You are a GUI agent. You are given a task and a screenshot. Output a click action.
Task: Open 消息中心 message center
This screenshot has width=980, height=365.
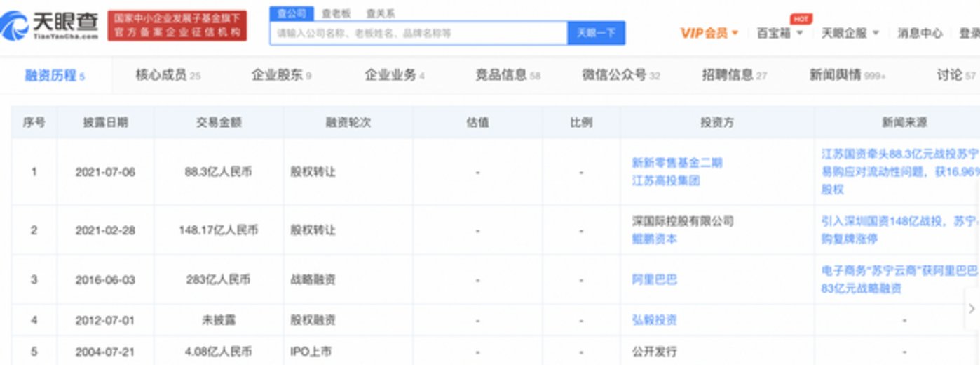(920, 33)
